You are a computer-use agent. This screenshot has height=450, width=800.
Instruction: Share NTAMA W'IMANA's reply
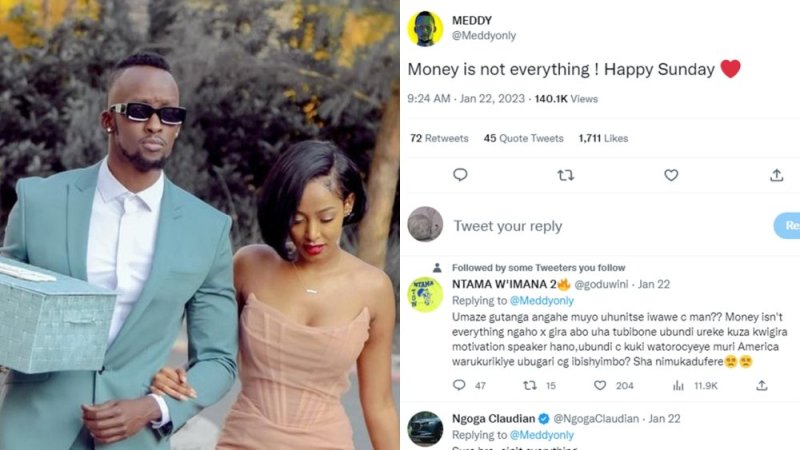(761, 385)
